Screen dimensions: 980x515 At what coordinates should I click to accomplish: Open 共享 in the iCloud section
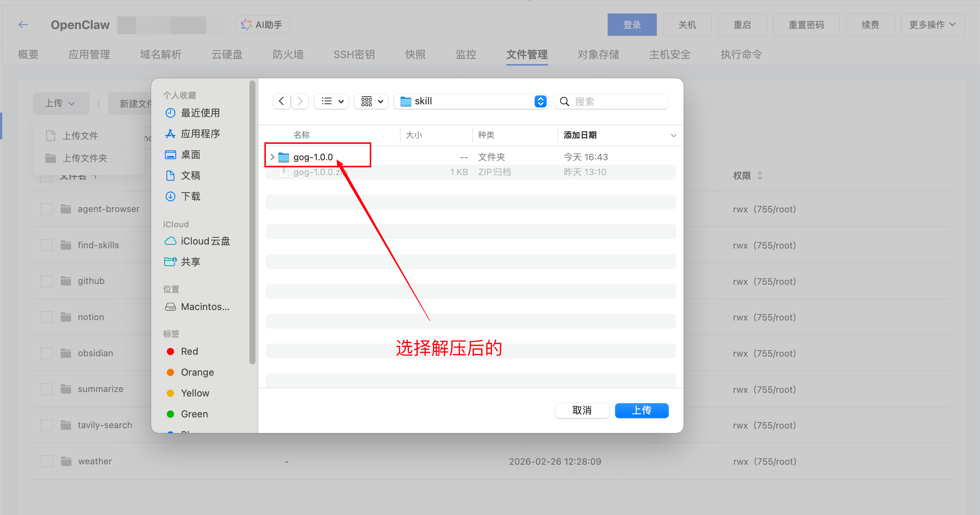click(x=190, y=262)
